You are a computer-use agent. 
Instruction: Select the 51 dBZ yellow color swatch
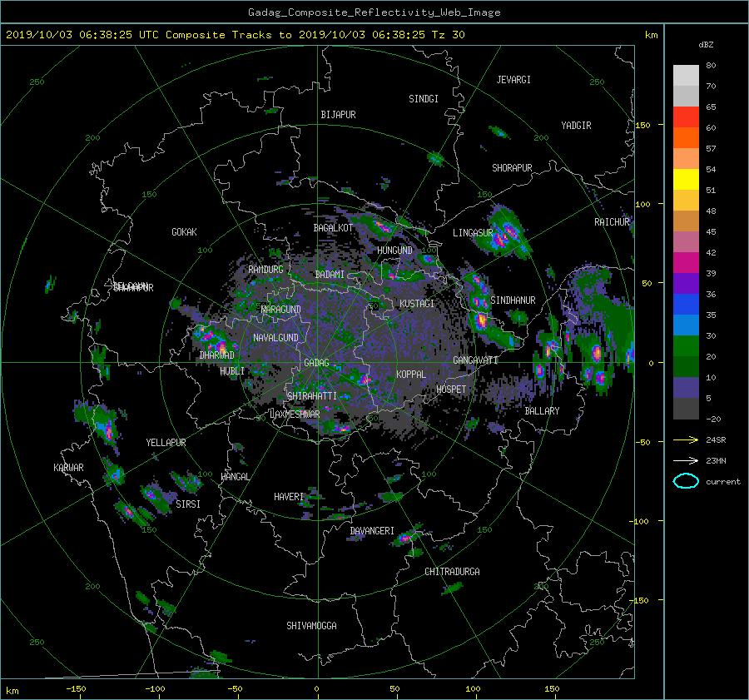686,180
